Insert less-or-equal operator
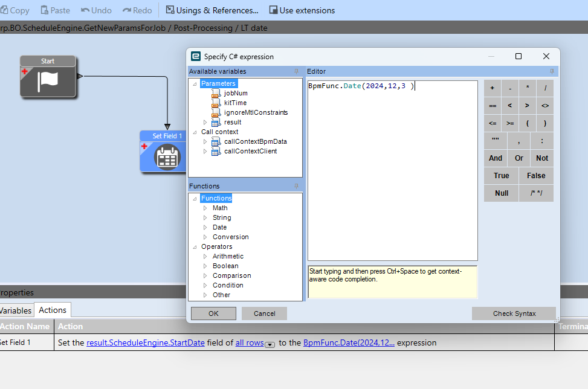This screenshot has width=588, height=389. tap(493, 123)
